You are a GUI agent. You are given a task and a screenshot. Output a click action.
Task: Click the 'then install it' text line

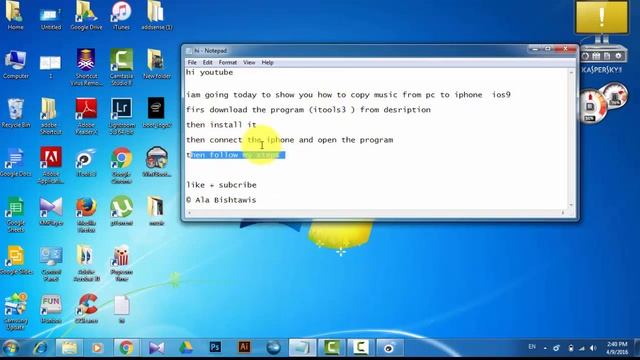tap(221, 124)
